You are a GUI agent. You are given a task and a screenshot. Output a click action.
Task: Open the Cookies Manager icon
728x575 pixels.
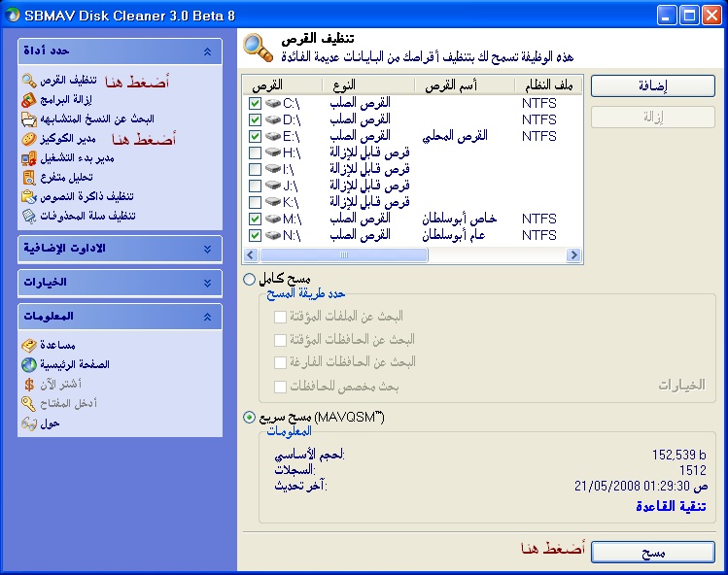pyautogui.click(x=29, y=139)
